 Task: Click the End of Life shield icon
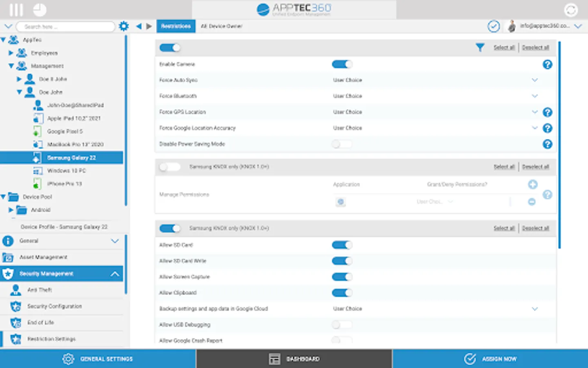(x=16, y=323)
